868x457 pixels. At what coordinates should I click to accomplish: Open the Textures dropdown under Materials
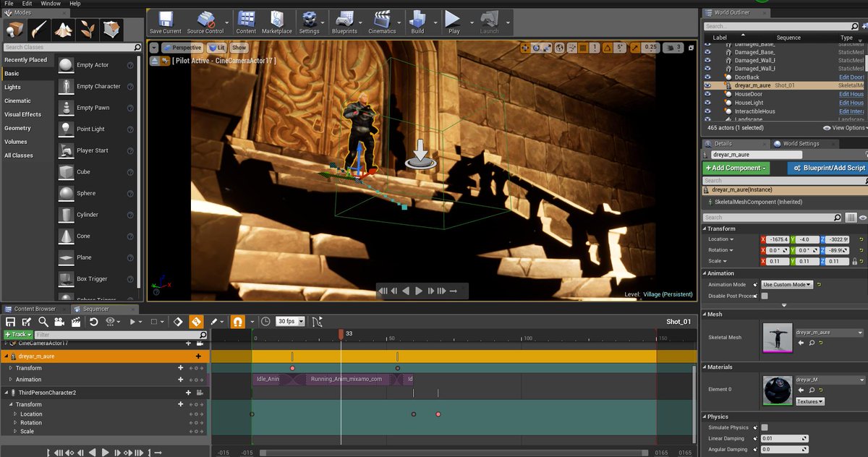(810, 401)
